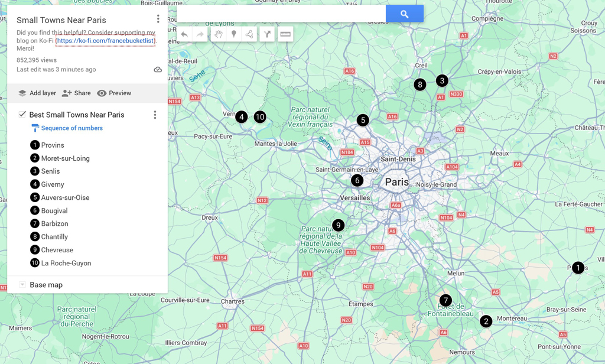The height and width of the screenshot is (364, 605).
Task: Open the map Preview
Action: click(114, 93)
